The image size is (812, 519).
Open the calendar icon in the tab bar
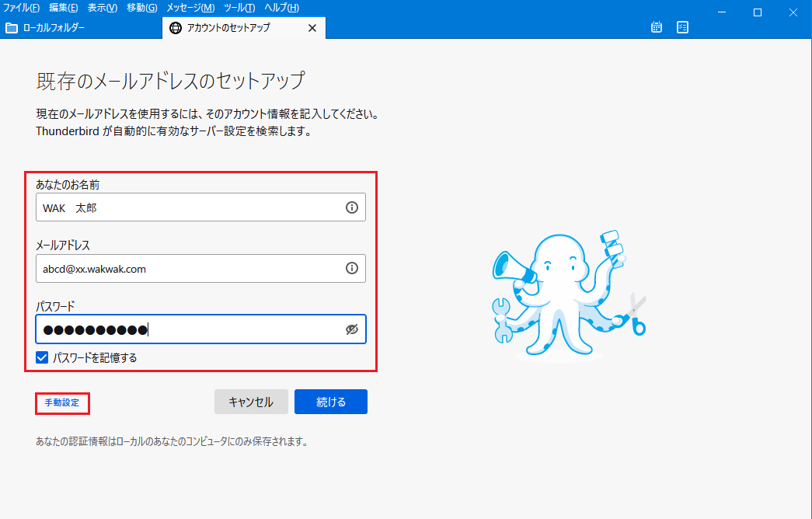point(656,27)
